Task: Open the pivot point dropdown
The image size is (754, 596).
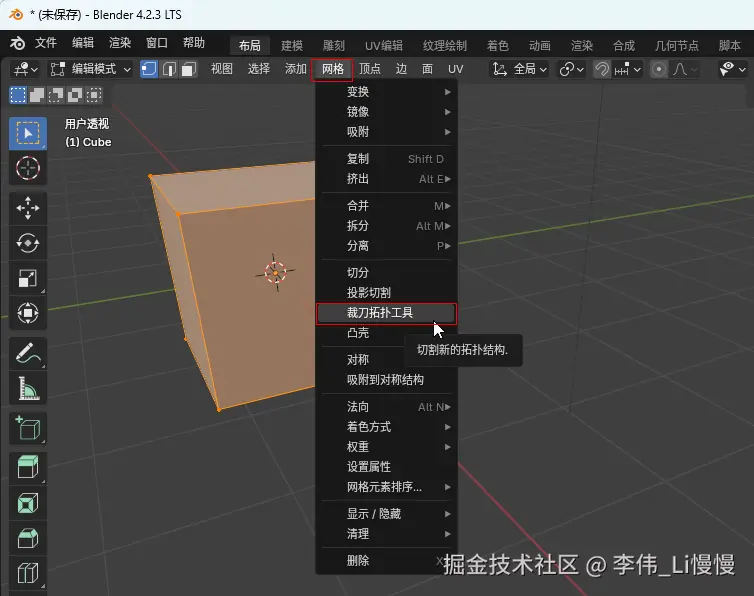Action: point(571,69)
